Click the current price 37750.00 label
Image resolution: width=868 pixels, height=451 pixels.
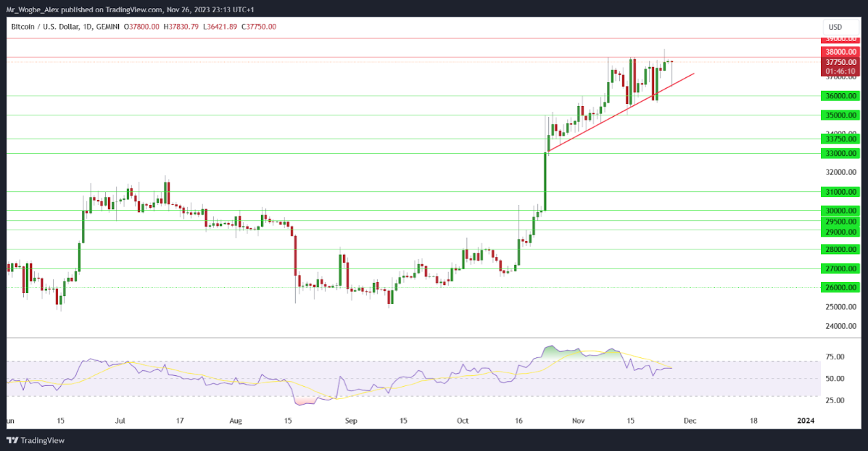tap(841, 61)
